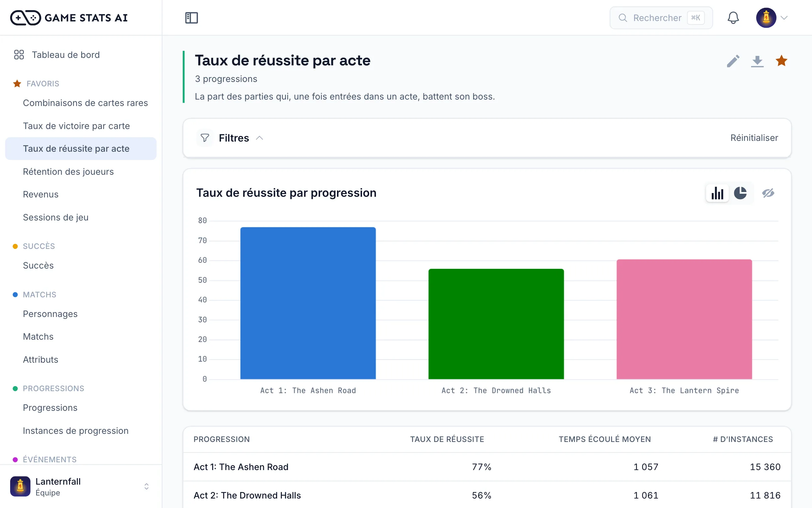Viewport: 812px width, 508px height.
Task: Click the filter funnel icon
Action: (205, 138)
